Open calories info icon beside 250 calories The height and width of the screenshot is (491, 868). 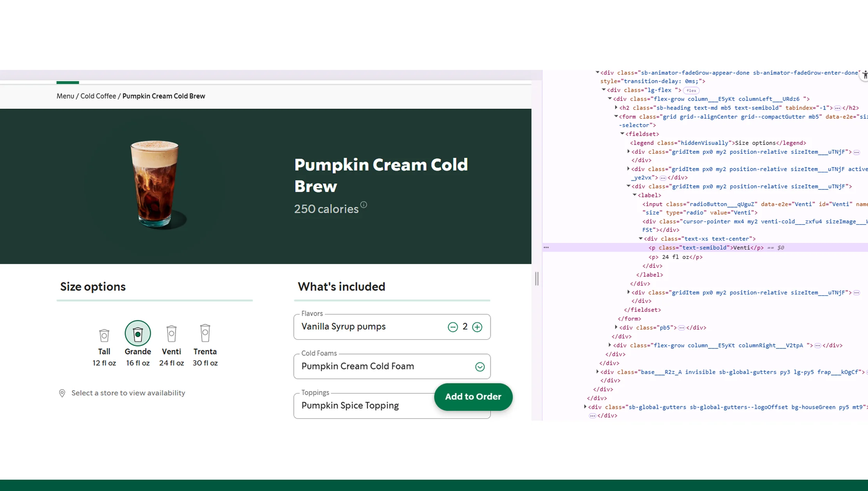click(364, 205)
